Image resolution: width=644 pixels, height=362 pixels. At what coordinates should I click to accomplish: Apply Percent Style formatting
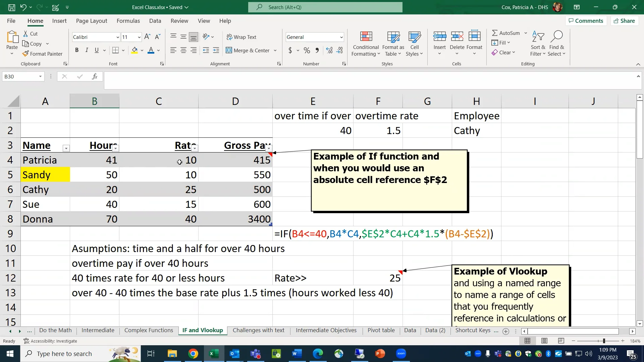point(306,50)
